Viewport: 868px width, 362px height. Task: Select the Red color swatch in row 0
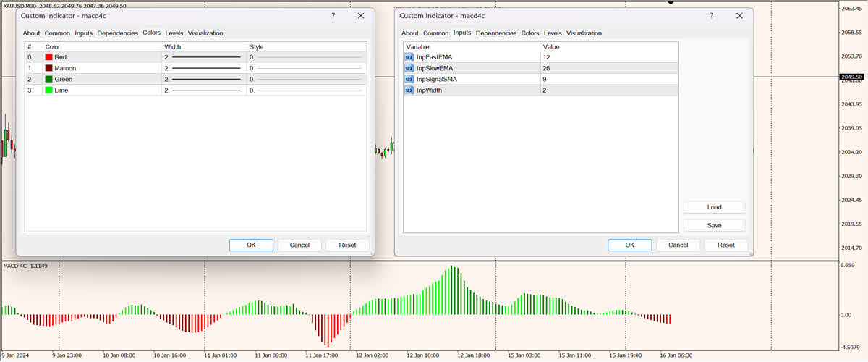tap(48, 57)
